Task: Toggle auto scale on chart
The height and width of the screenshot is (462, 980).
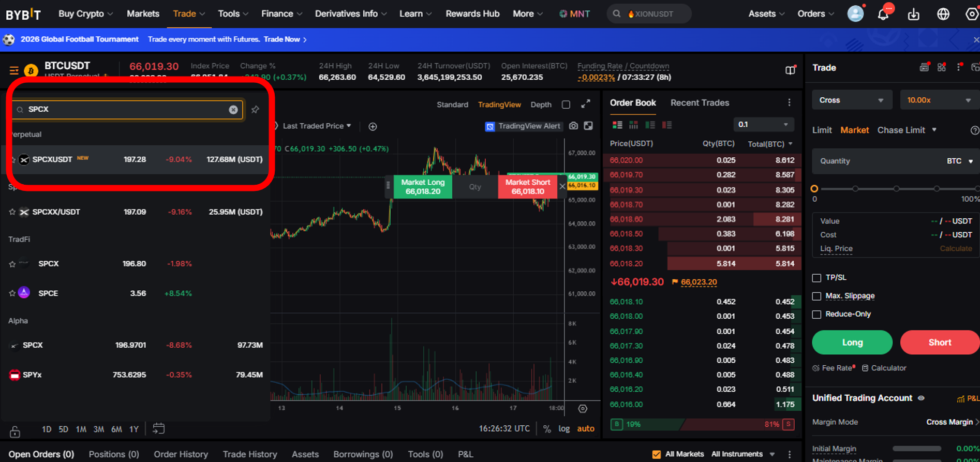Action: click(x=586, y=428)
